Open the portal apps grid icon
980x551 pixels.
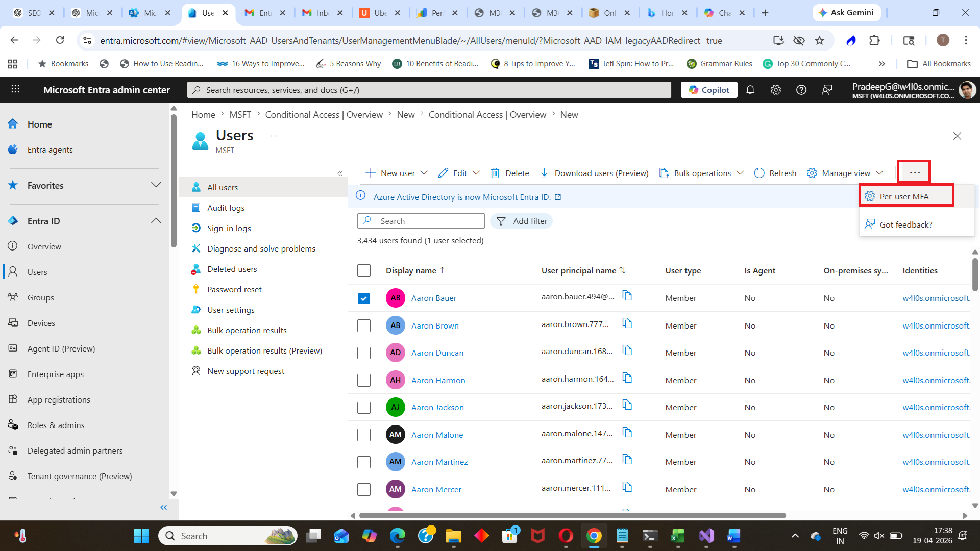(15, 89)
